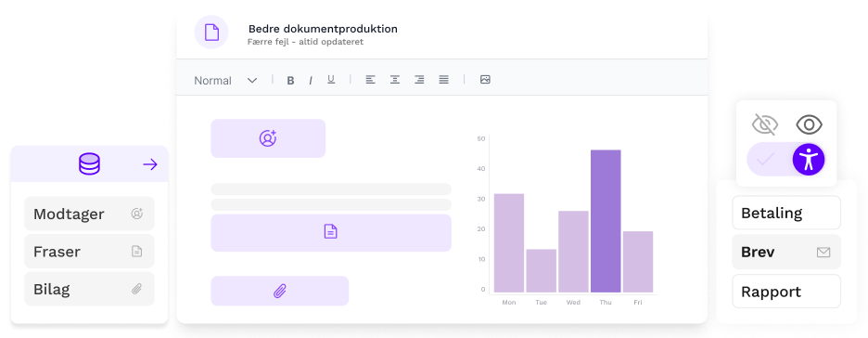Click the highlighted Thu bar in the chart
Image resolution: width=868 pixels, height=338 pixels.
coord(605,221)
